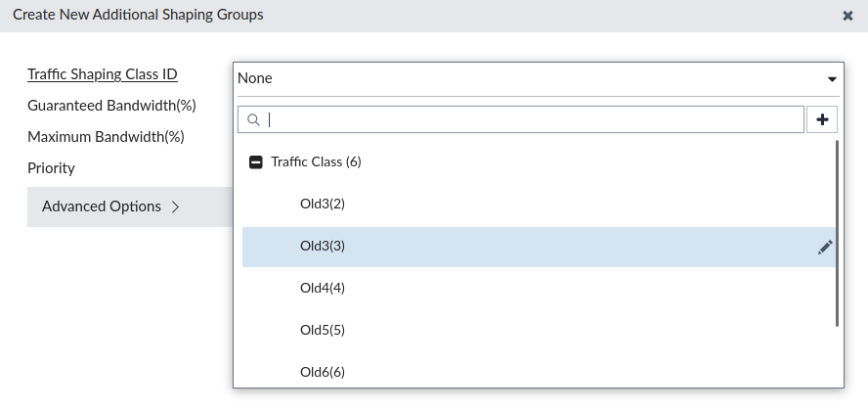The image size is (868, 412).
Task: Pick Old4(4) in the dropdown list
Action: tap(323, 289)
